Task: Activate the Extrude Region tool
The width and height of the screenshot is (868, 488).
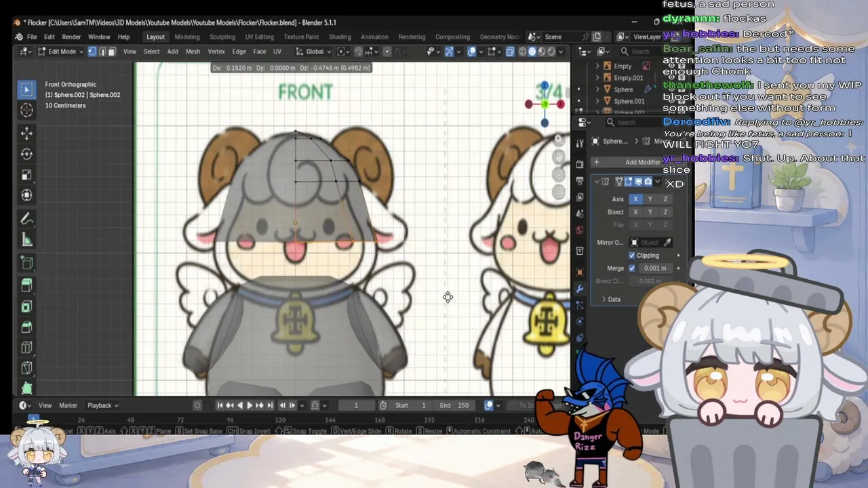Action: point(27,287)
